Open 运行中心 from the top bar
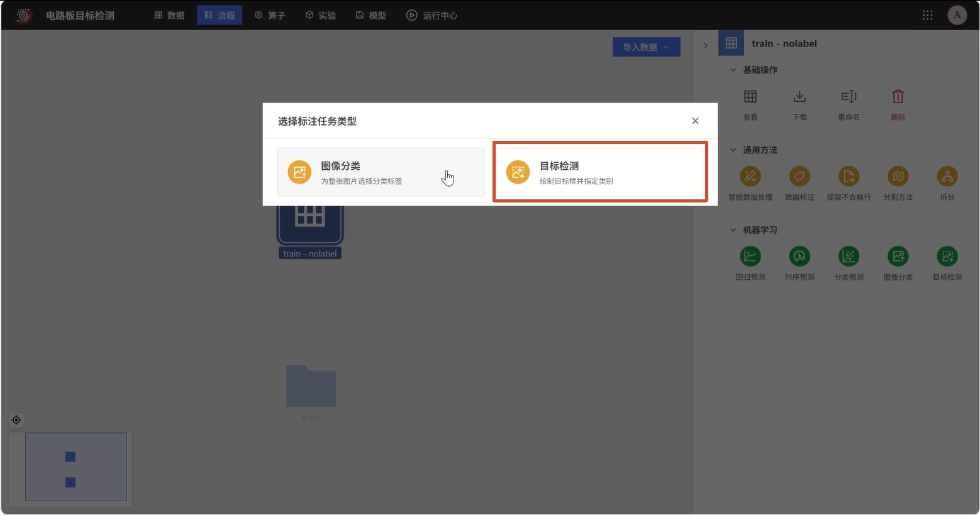Viewport: 980px width, 515px height. pyautogui.click(x=432, y=15)
